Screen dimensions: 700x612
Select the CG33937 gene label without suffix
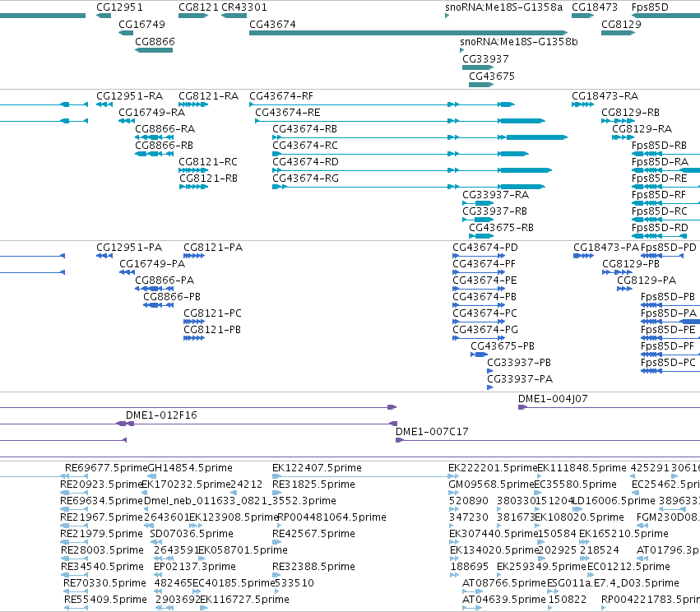[x=485, y=59]
